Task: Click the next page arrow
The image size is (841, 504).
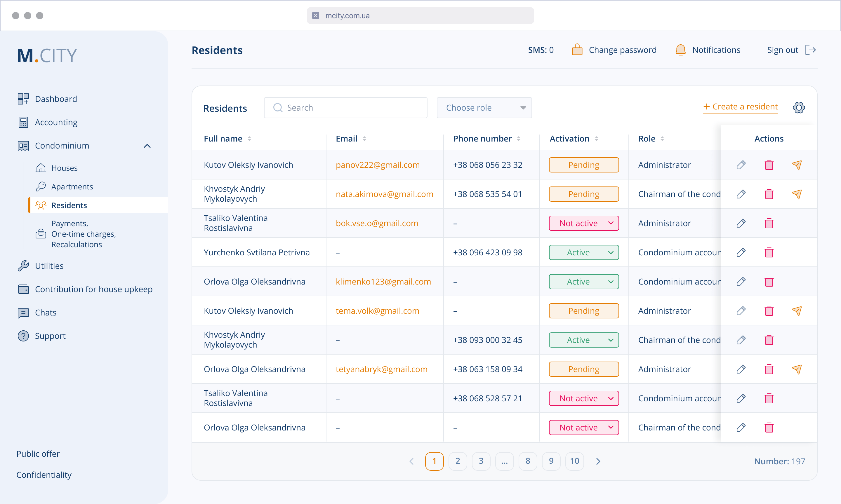Action: pos(598,461)
